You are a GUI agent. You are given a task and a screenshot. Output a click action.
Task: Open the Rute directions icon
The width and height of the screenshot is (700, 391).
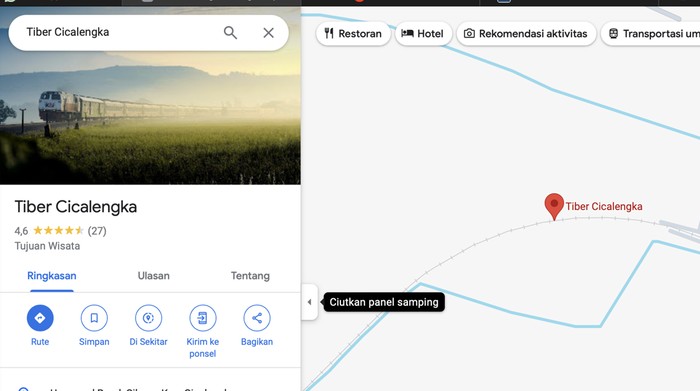click(40, 318)
